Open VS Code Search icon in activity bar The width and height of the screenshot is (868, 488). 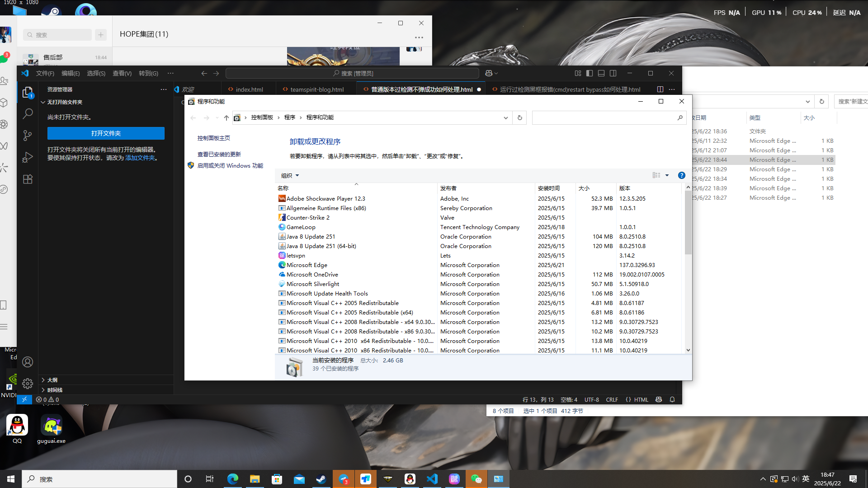pyautogui.click(x=28, y=113)
